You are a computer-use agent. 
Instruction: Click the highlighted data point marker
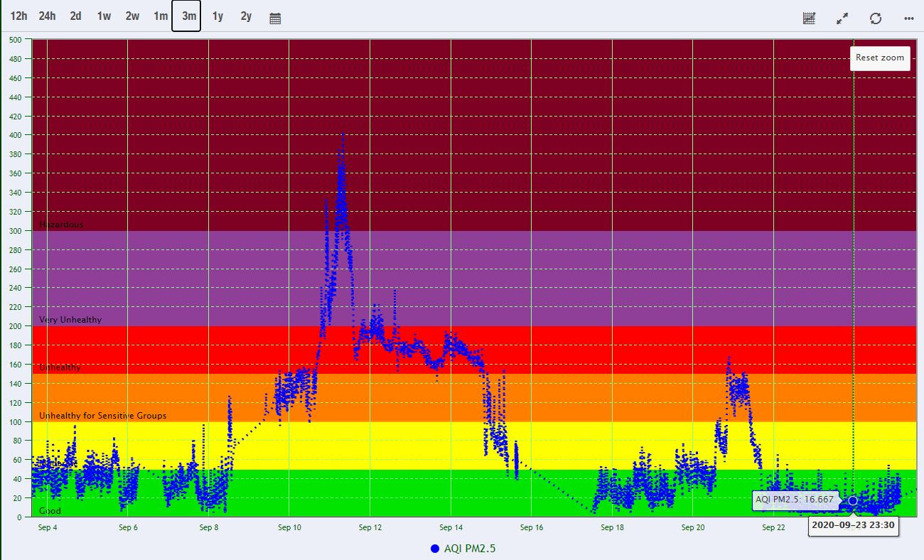click(853, 500)
